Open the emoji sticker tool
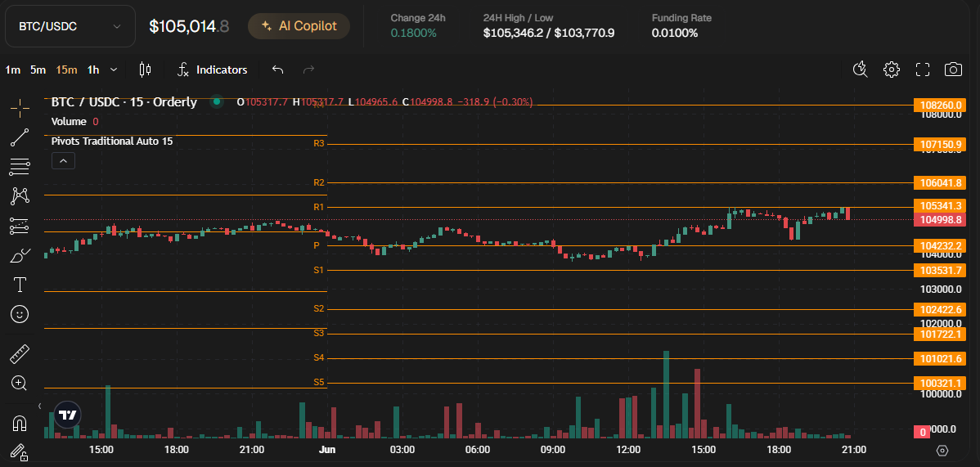The width and height of the screenshot is (980, 467). [20, 314]
